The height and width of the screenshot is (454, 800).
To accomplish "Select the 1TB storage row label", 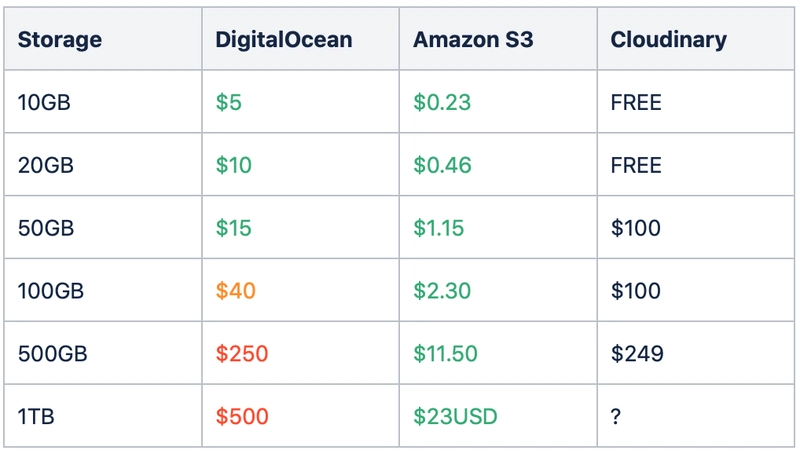I will point(38,416).
